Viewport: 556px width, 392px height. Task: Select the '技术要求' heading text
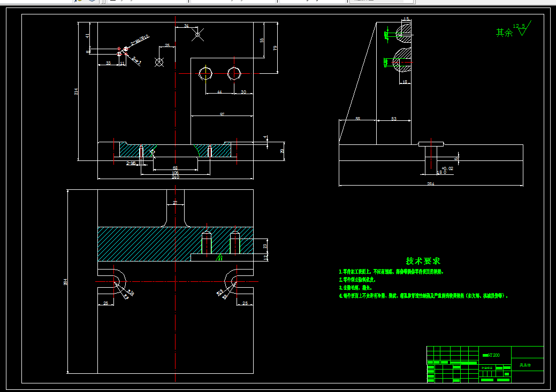tap(423, 261)
